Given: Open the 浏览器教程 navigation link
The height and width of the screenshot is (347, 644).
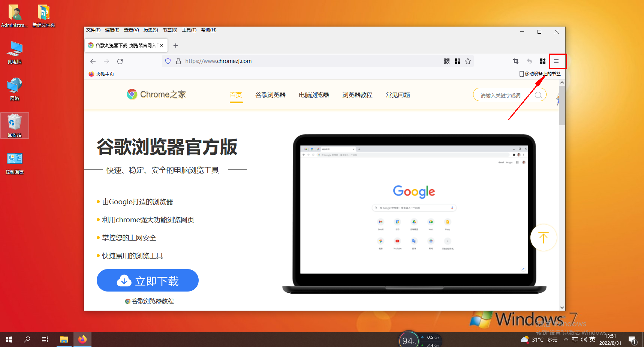Looking at the screenshot, I should (358, 95).
